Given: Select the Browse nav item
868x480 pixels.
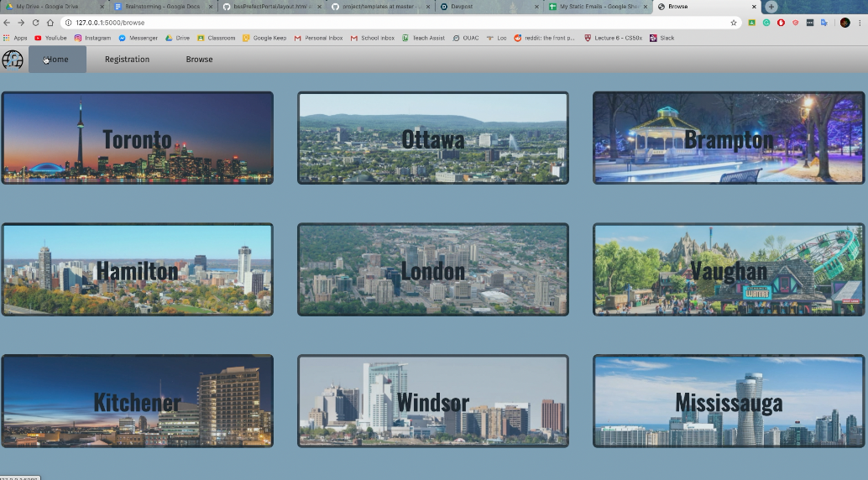Looking at the screenshot, I should (x=199, y=60).
